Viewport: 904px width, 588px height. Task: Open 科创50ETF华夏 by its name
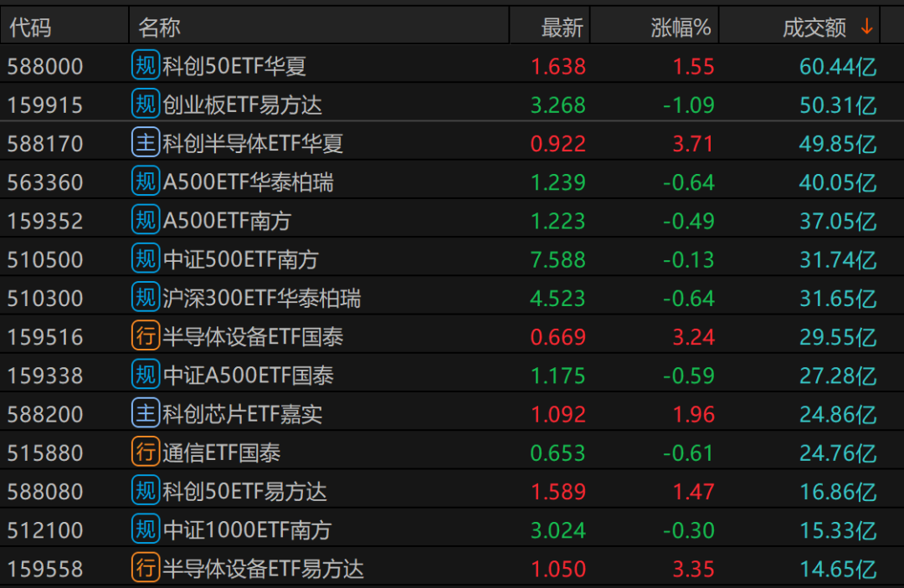tap(234, 66)
